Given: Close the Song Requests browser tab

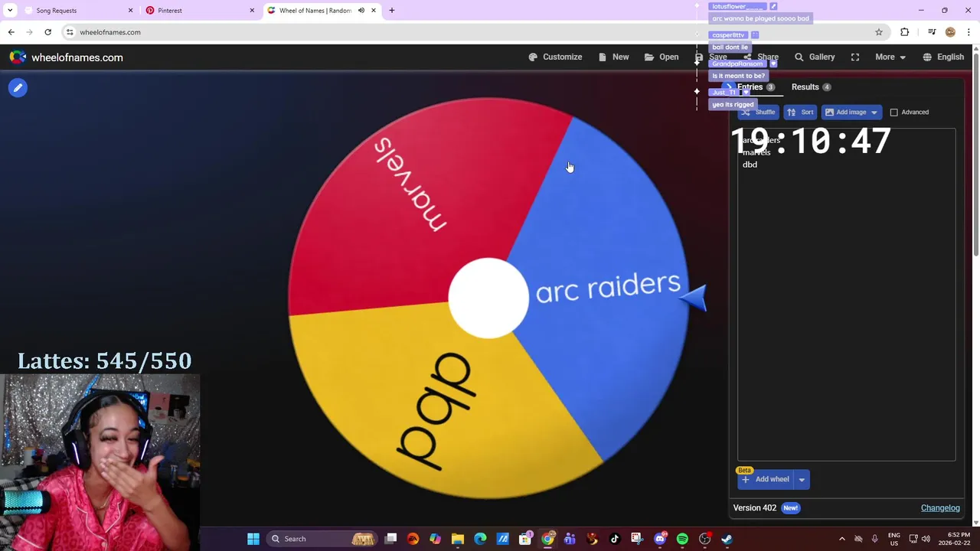Looking at the screenshot, I should 130,11.
